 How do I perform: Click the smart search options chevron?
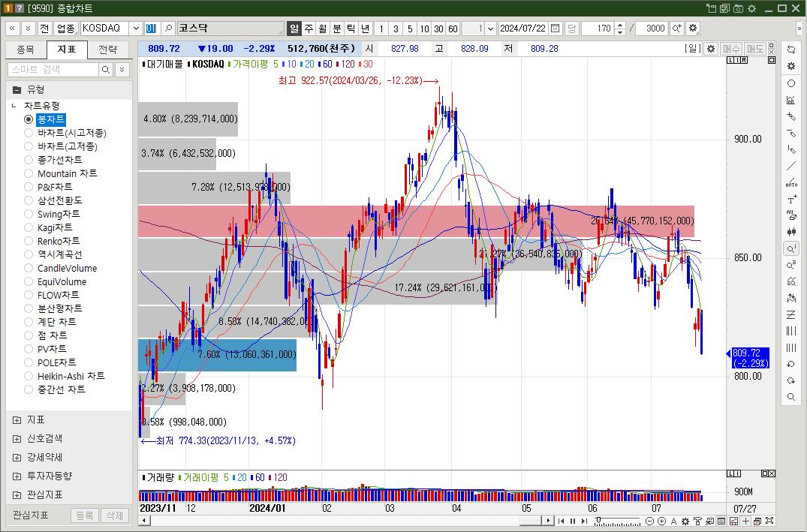coord(122,70)
